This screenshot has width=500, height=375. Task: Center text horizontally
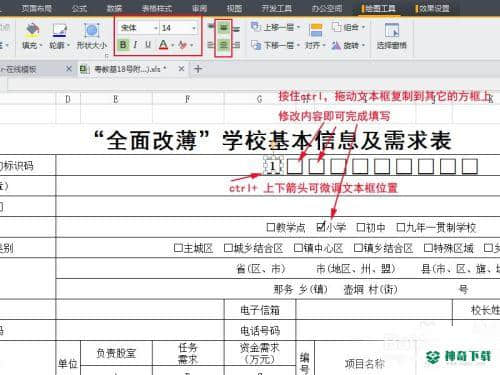[223, 45]
